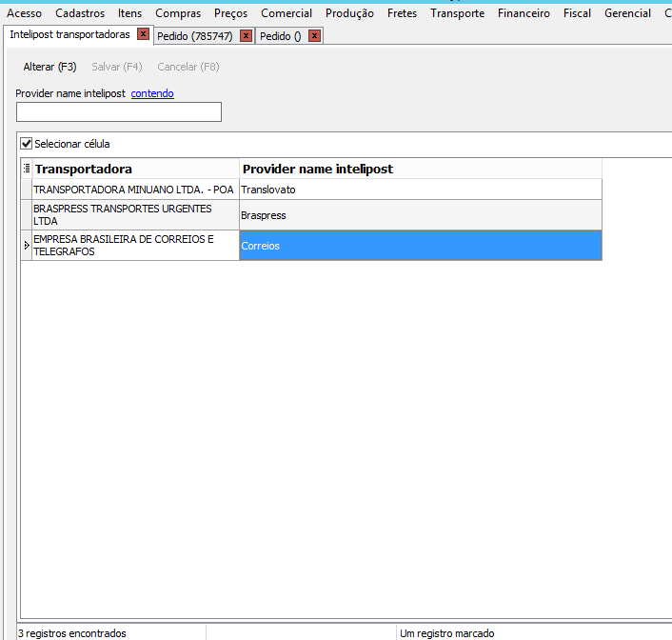Click the Um registro marcado status text
The image size is (672, 640).
point(447,633)
